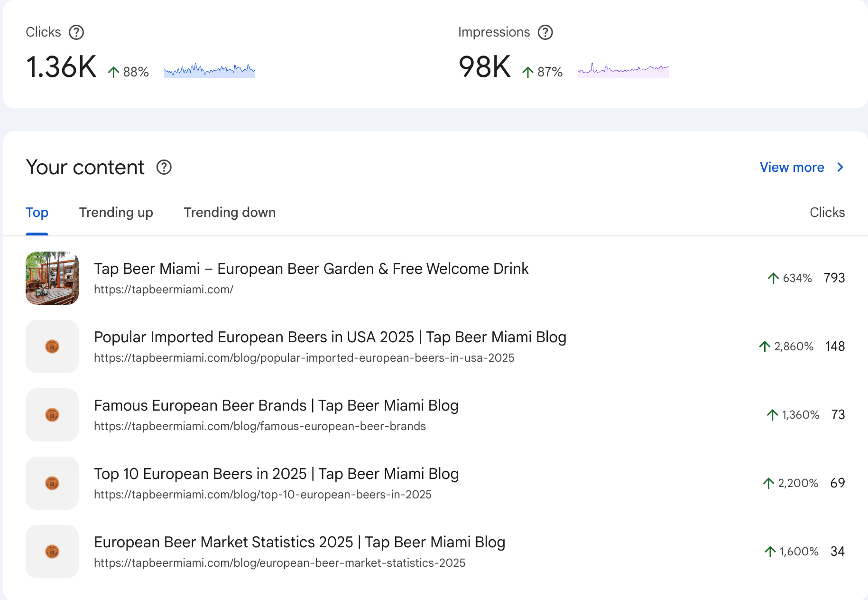Open Famous European Beer Brands blog entry
This screenshot has width=868, height=600.
click(x=276, y=405)
